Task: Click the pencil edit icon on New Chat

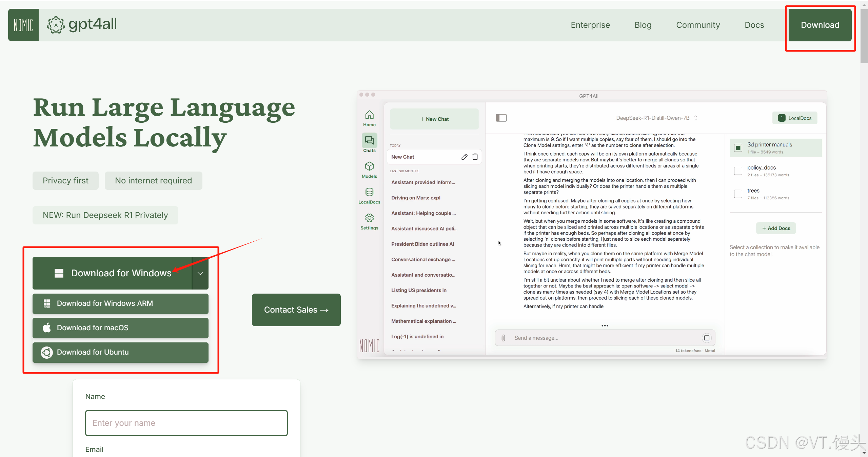Action: click(x=464, y=157)
